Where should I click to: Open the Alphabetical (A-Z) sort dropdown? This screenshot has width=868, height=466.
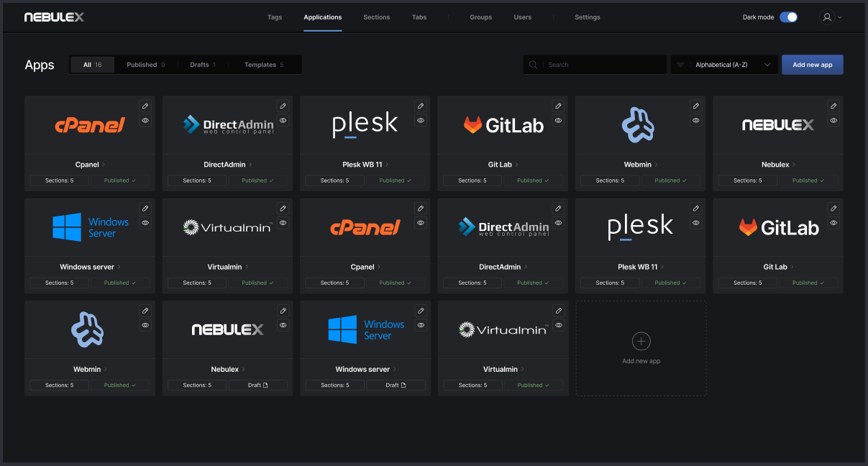(724, 64)
